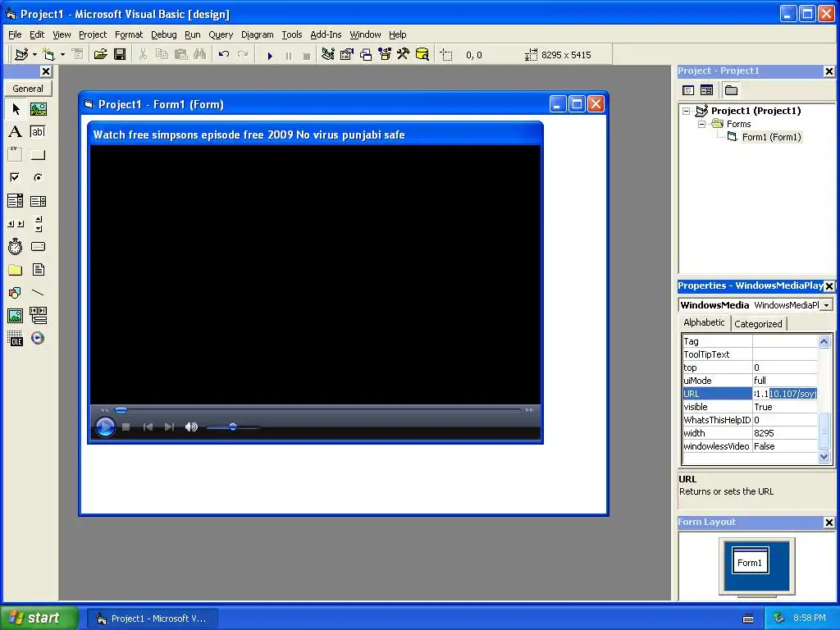Open the Menu Editor toolbar icon
The height and width of the screenshot is (630, 840).
click(x=77, y=55)
